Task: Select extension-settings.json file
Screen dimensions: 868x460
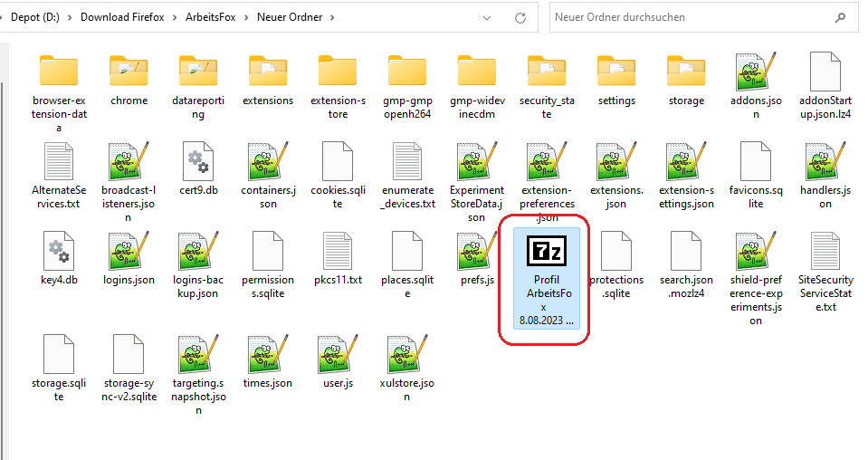Action: tap(686, 176)
